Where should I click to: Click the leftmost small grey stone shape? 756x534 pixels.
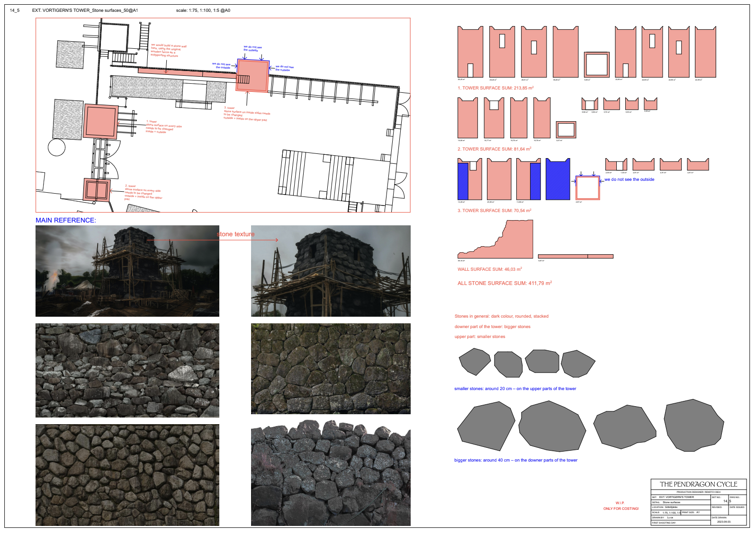click(475, 362)
